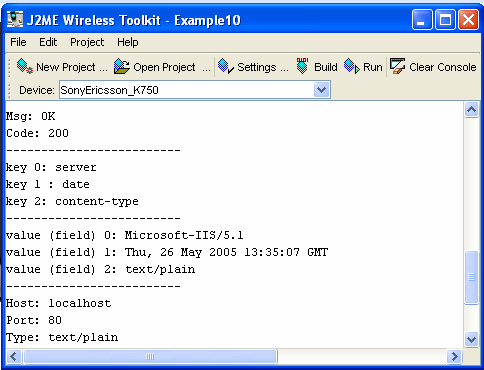Viewport: 484px width, 370px height.
Task: Open the Edit menu
Action: click(48, 42)
